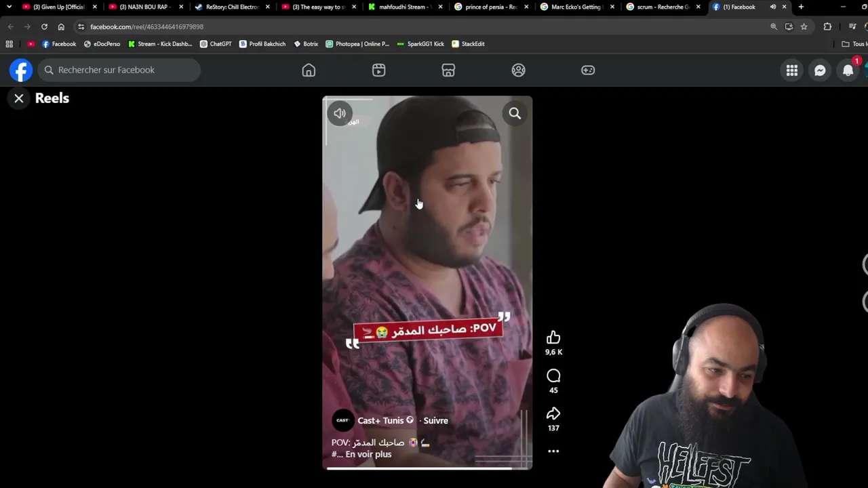Open the Facebook logo home link

[x=21, y=70]
